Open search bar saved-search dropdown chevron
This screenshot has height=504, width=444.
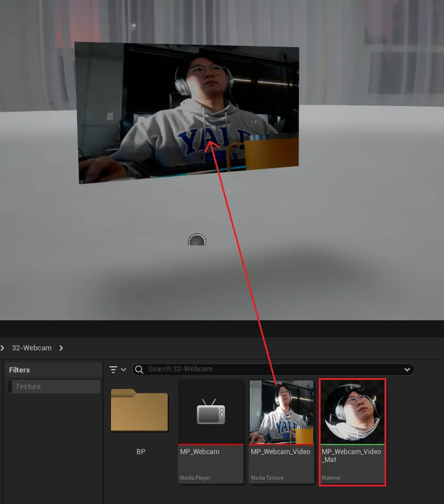click(407, 369)
